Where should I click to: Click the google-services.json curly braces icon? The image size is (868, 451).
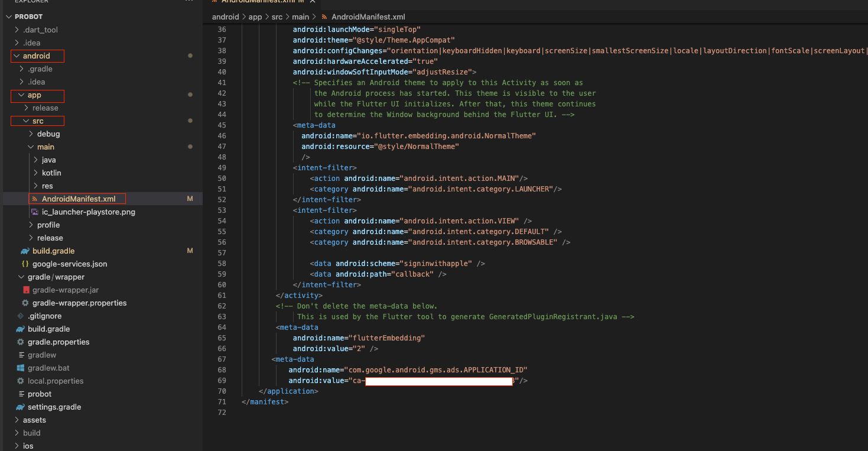pos(25,264)
